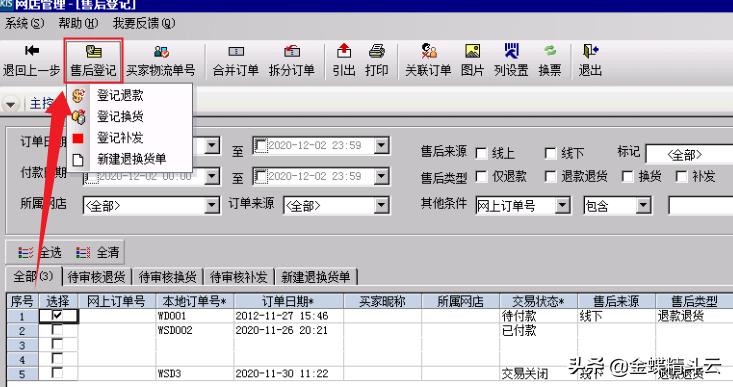Click the 买家昵称 column header
The height and width of the screenshot is (387, 733).
click(382, 301)
